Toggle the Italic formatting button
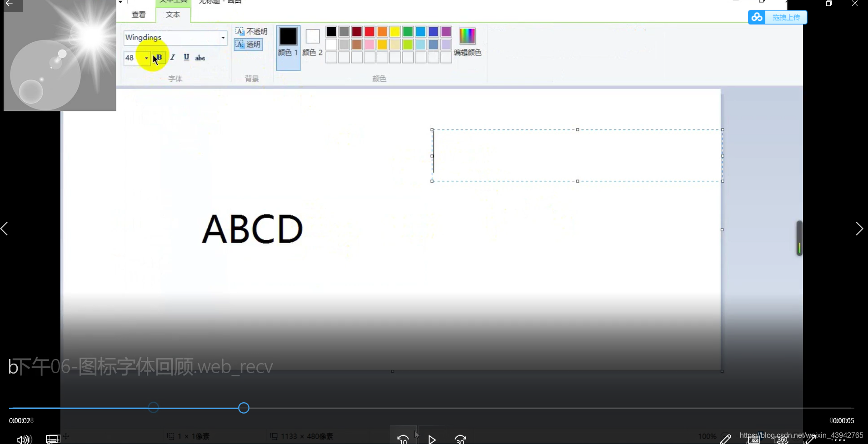Image resolution: width=868 pixels, height=444 pixels. point(173,57)
